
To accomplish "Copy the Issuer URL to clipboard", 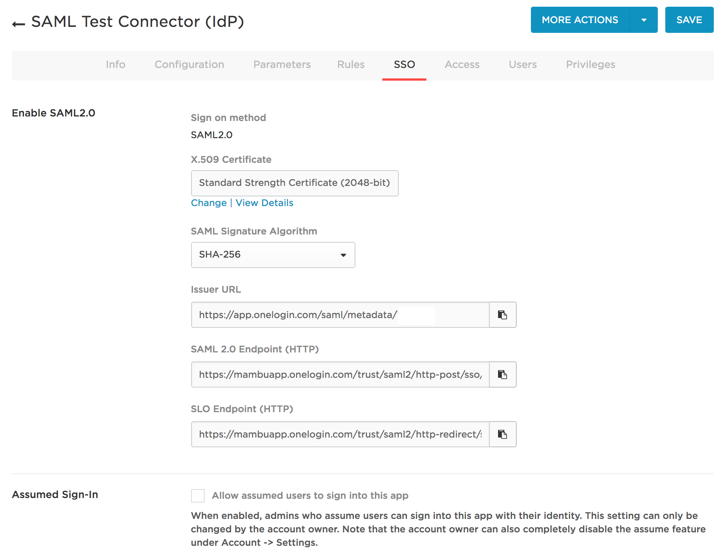I will pyautogui.click(x=503, y=315).
